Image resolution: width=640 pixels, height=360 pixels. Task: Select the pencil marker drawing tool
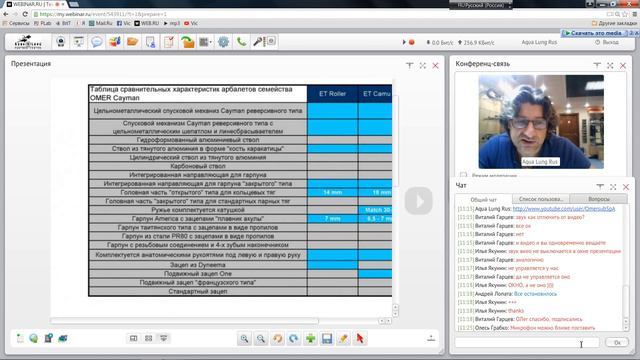(343, 338)
